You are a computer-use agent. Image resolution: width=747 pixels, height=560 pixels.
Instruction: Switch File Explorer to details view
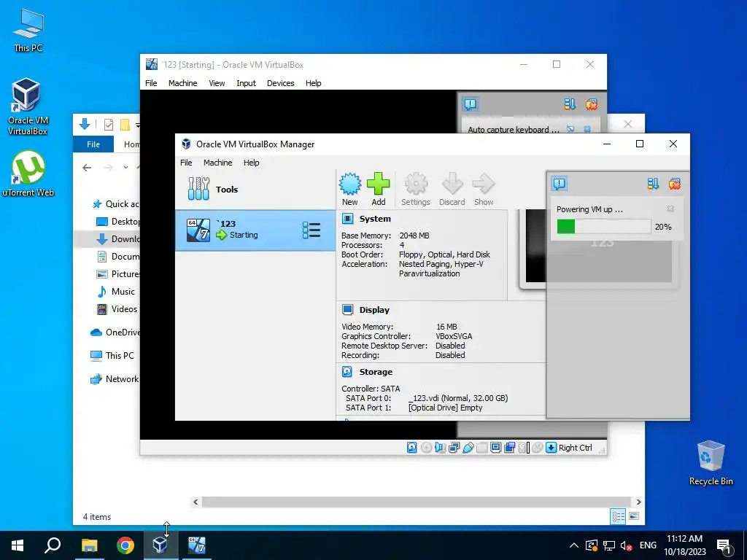618,516
